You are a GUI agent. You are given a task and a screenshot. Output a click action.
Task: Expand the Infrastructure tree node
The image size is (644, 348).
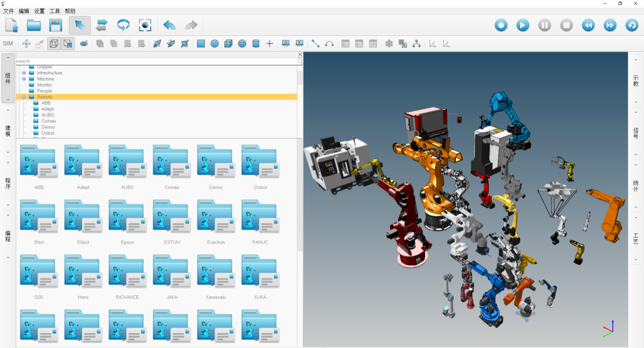coord(24,73)
